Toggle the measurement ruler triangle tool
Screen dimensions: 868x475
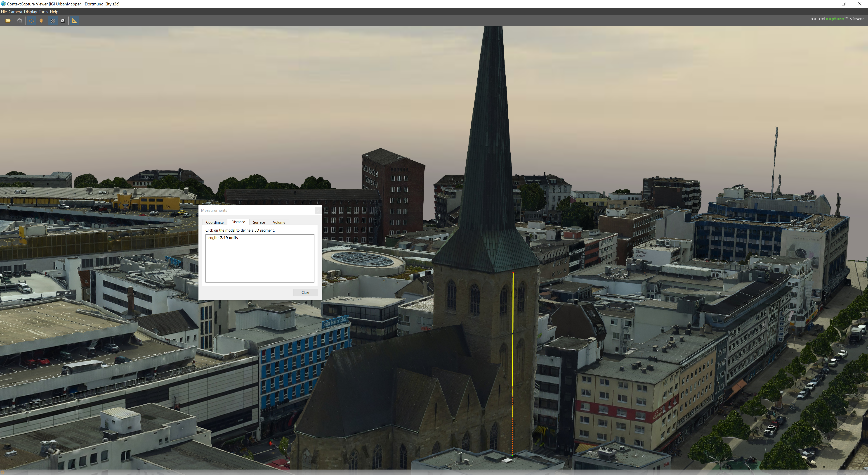point(74,21)
